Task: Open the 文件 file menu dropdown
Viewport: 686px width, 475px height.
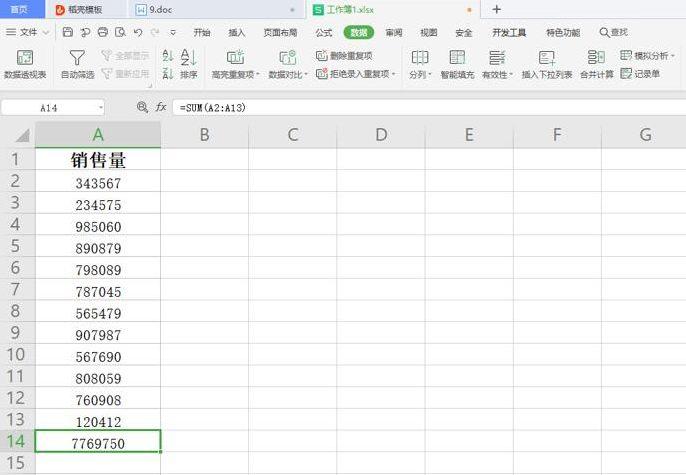Action: coord(27,32)
